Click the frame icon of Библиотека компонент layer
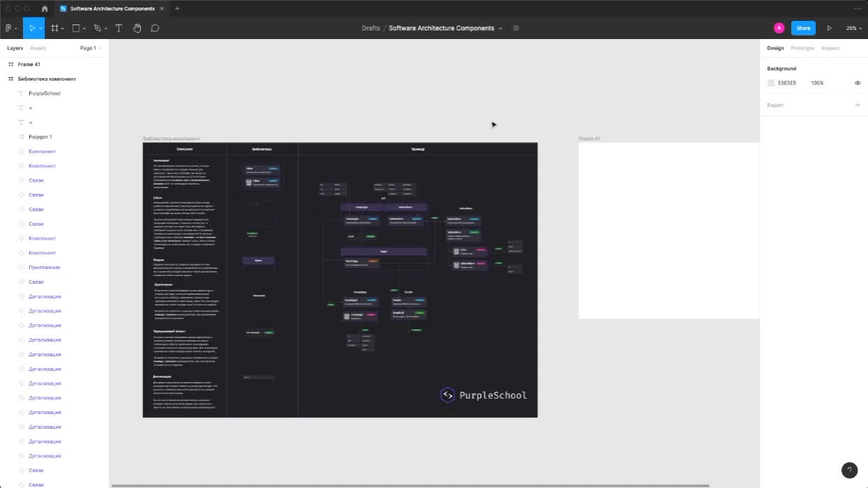Viewport: 868px width, 488px height. (10, 79)
